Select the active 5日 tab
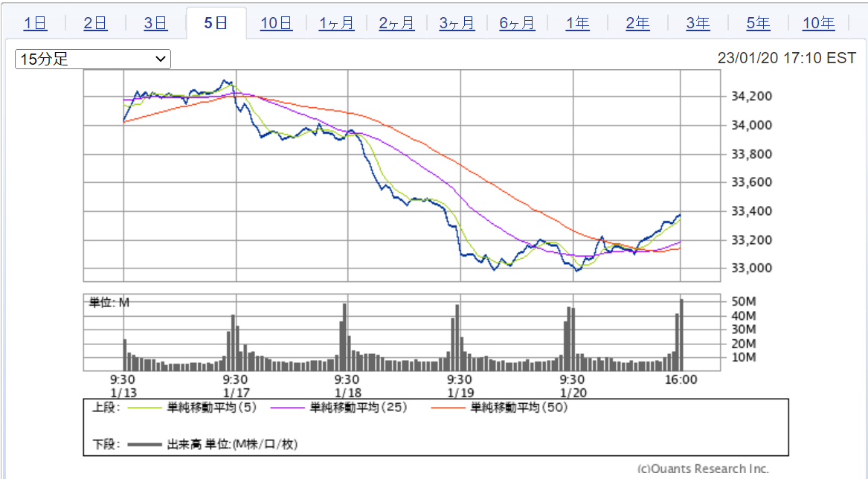Image resolution: width=868 pixels, height=479 pixels. click(x=216, y=23)
